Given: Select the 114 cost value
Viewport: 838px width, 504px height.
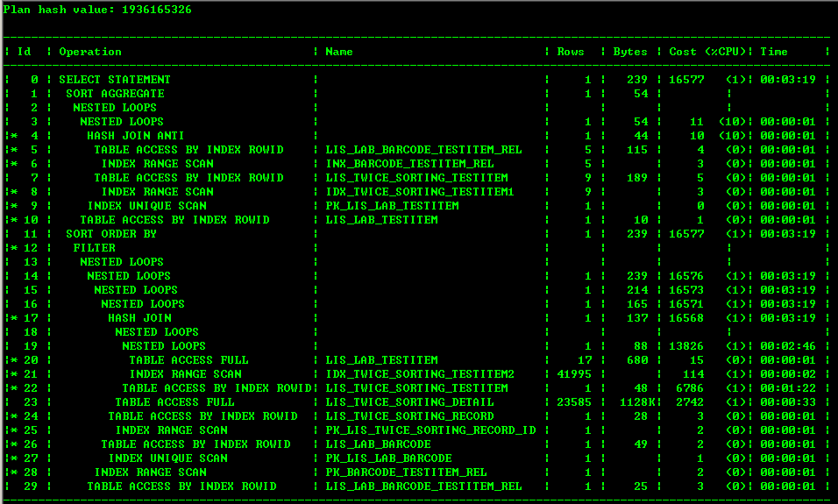Looking at the screenshot, I should point(693,374).
